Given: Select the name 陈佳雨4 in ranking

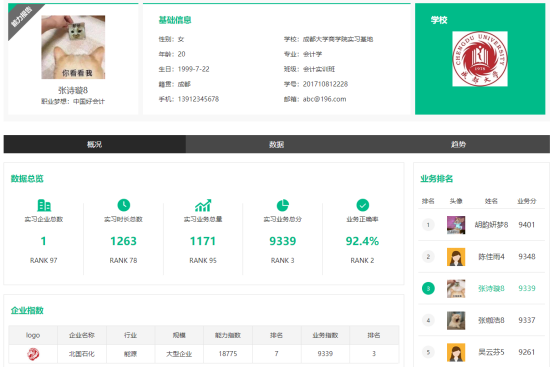Looking at the screenshot, I should [x=491, y=257].
